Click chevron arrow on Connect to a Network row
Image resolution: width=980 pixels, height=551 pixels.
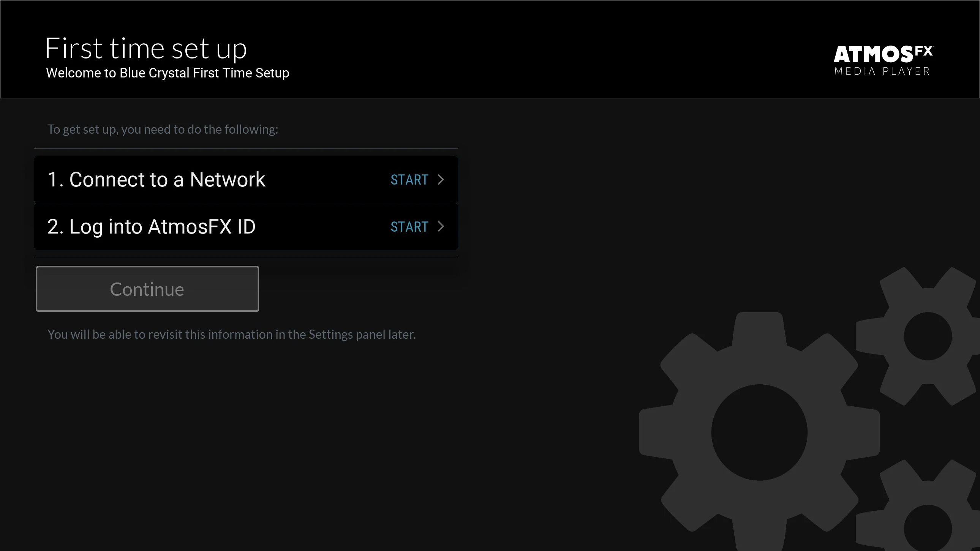coord(441,180)
